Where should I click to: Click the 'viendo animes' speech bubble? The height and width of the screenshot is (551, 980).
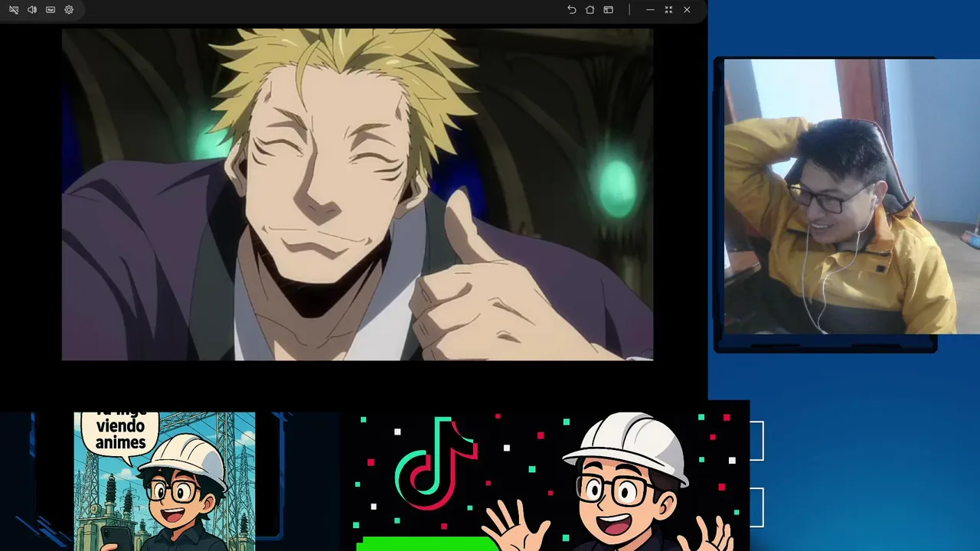[120, 434]
